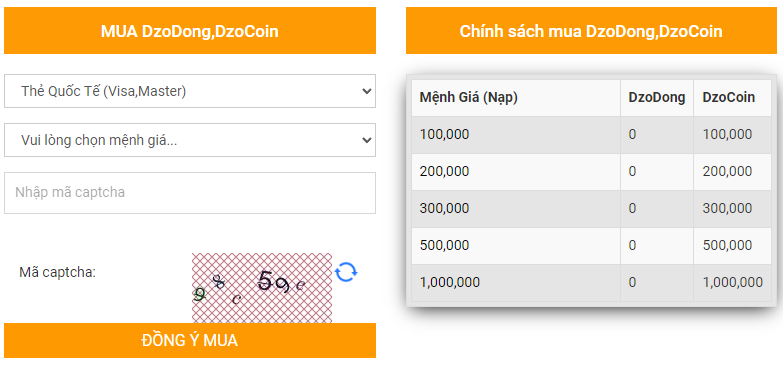The image size is (783, 368).
Task: Expand the 'Vui lòng chọn mệnh giá' dropdown
Action: click(190, 140)
